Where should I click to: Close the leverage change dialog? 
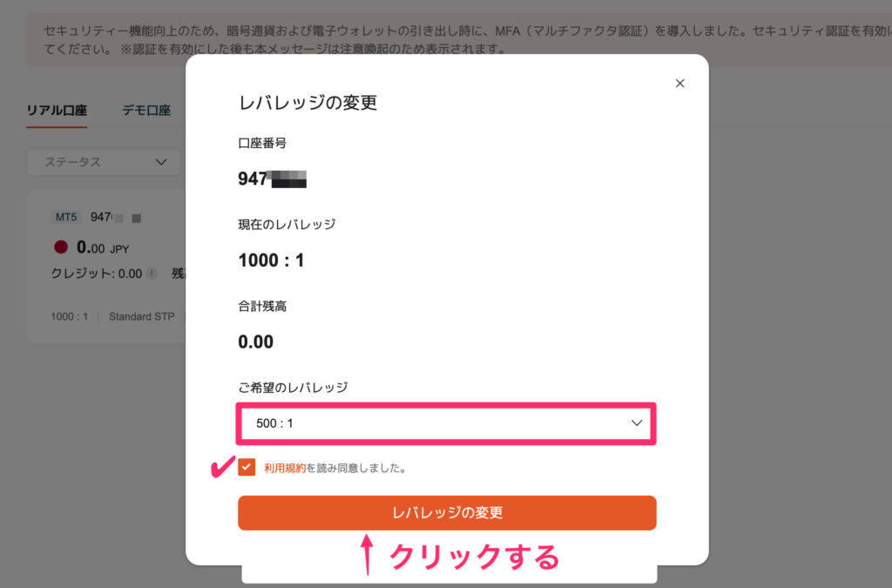[680, 84]
